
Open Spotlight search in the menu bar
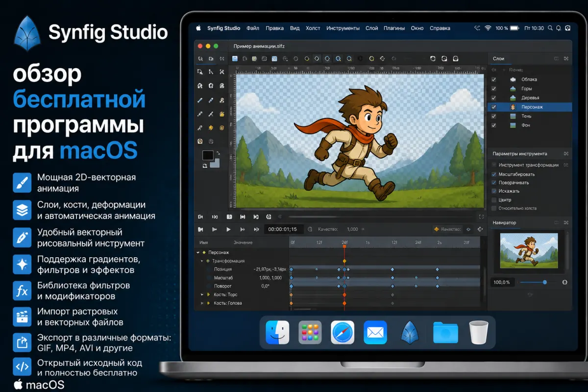(x=551, y=28)
